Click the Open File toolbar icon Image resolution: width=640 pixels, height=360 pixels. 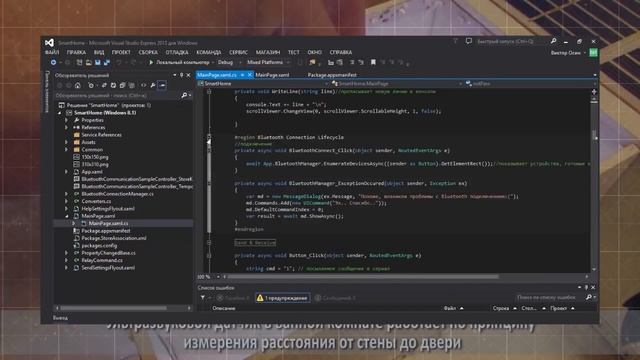click(89, 62)
